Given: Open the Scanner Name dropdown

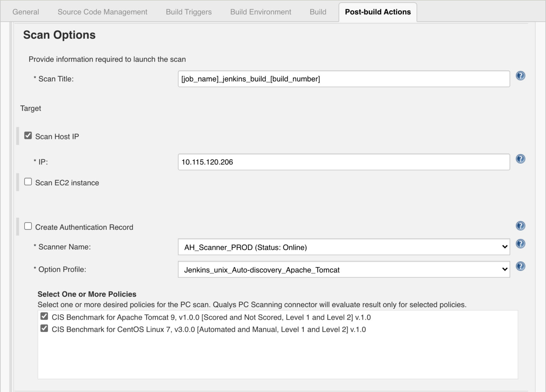Looking at the screenshot, I should pyautogui.click(x=343, y=247).
